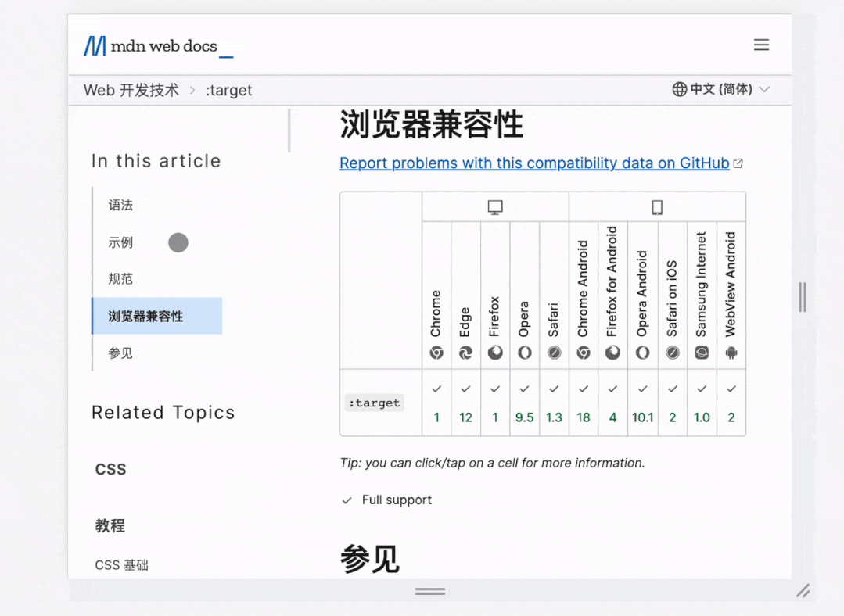This screenshot has width=844, height=616.
Task: Select 规范 in the sidebar outline
Action: [x=120, y=278]
